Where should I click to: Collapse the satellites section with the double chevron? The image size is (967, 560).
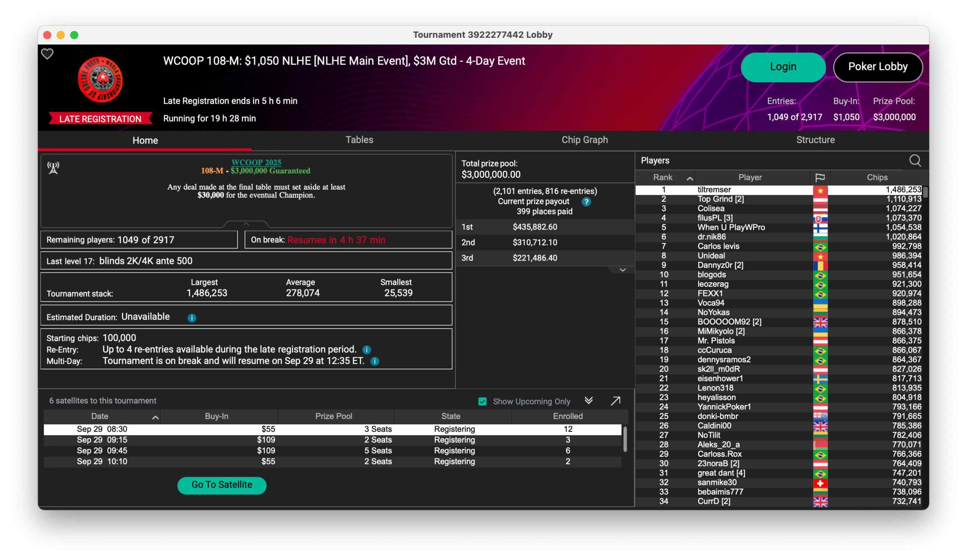tap(588, 401)
